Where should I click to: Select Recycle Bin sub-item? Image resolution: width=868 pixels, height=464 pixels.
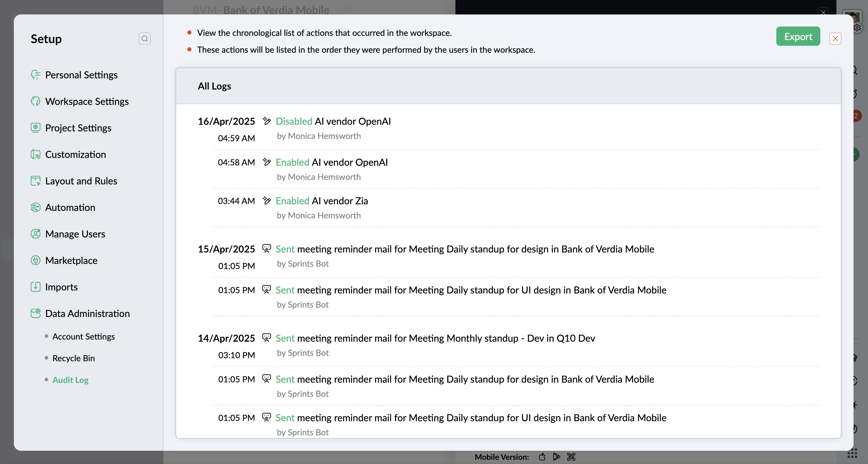point(74,358)
